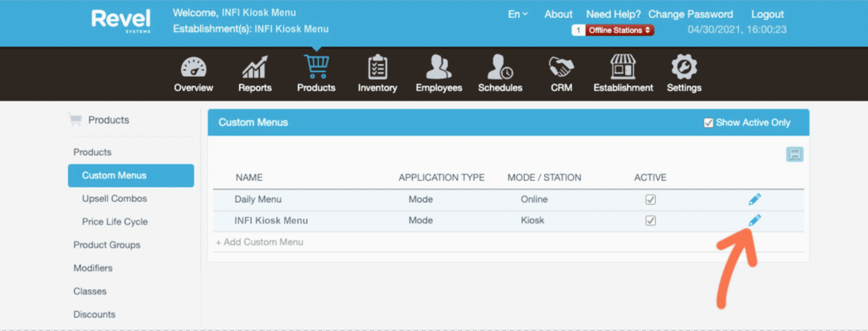Viewport: 868px width, 331px height.
Task: Click the NAME column header
Action: [249, 177]
